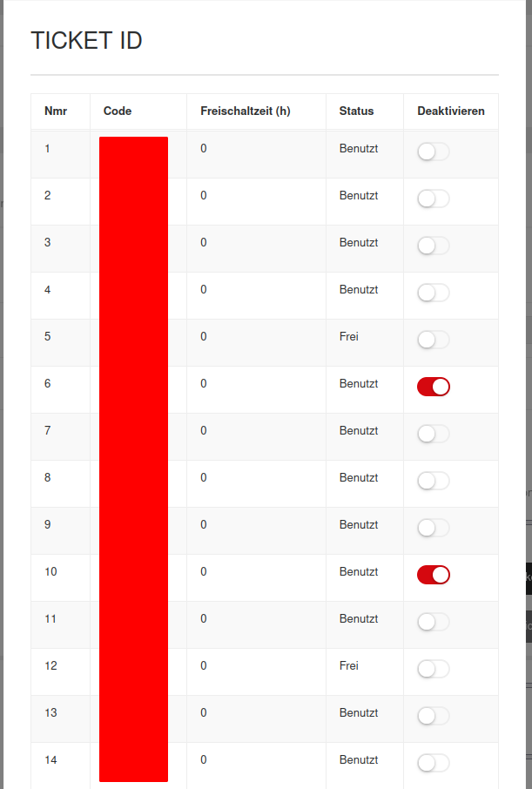The image size is (532, 789).
Task: Click the Code column header
Action: [x=118, y=111]
